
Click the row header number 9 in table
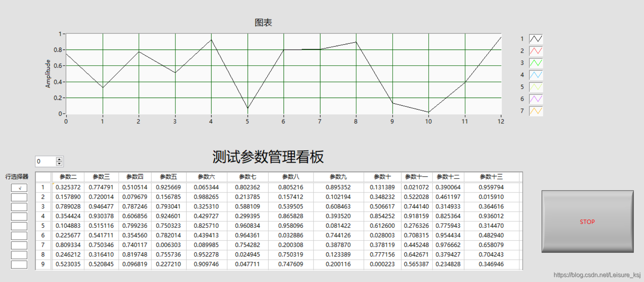(43, 264)
